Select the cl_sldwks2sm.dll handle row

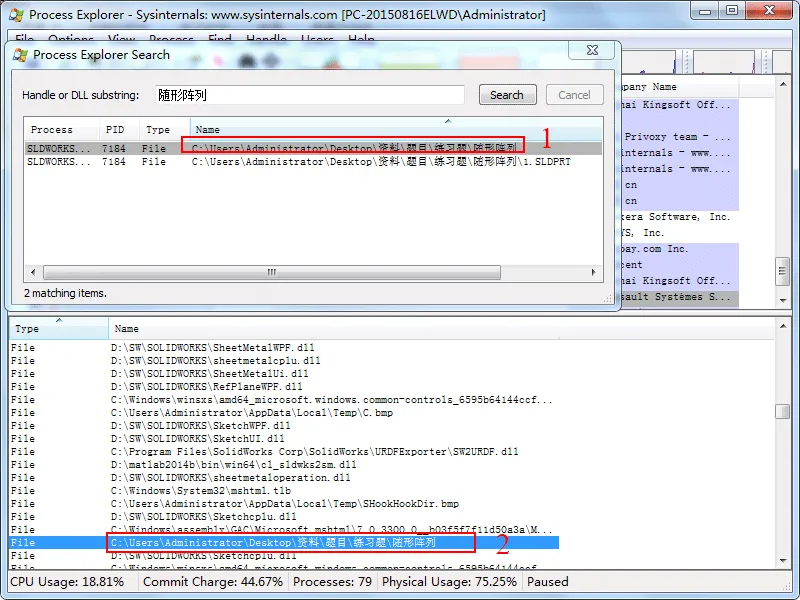tap(284, 465)
